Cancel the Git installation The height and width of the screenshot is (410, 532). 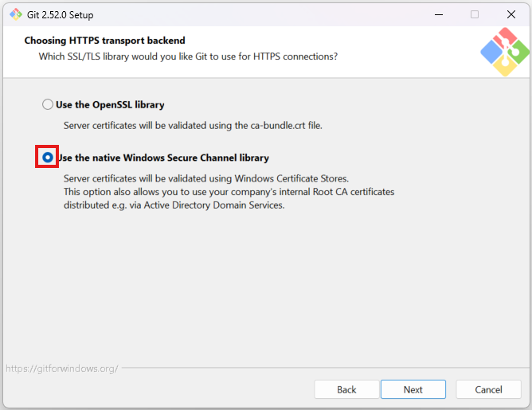coord(488,389)
